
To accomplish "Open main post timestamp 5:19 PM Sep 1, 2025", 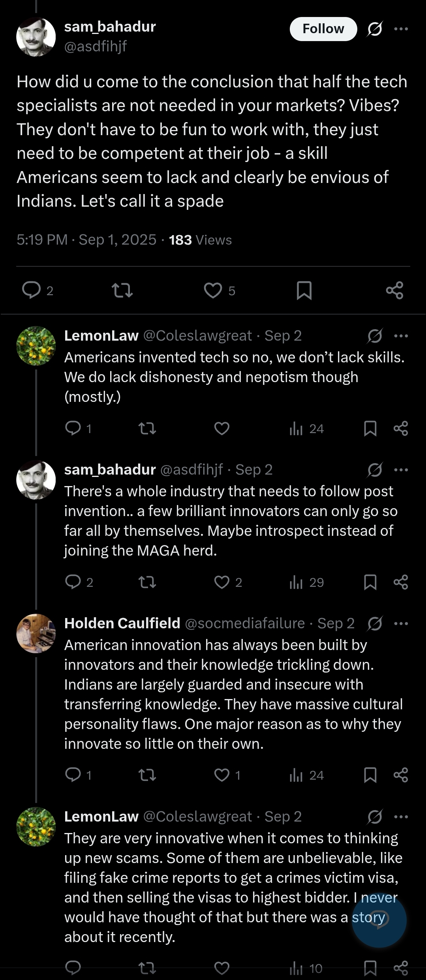I will pos(86,240).
